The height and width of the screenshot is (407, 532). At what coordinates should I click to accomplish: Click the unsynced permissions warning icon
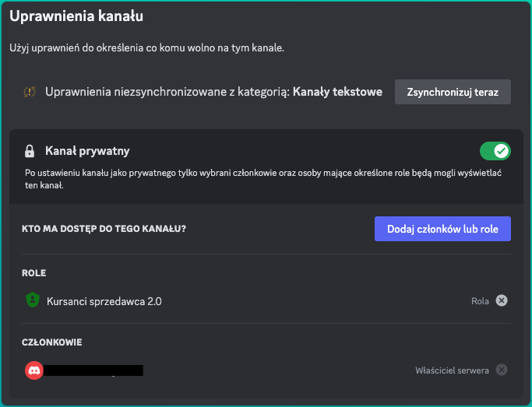click(30, 92)
